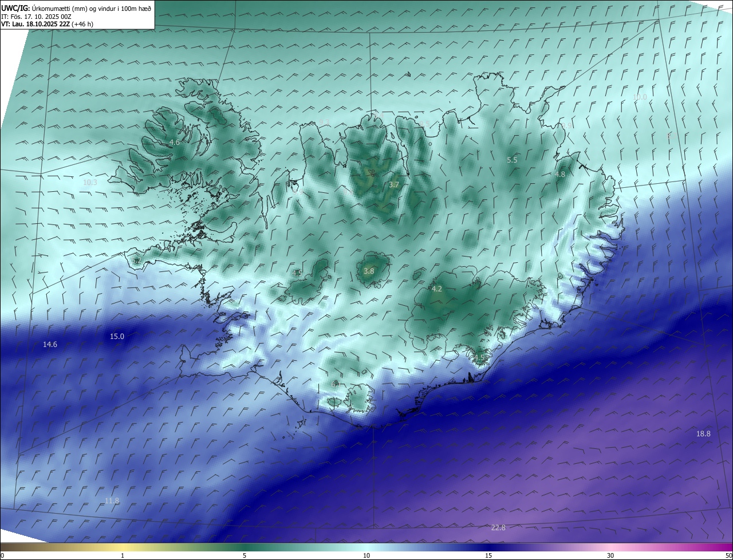This screenshot has height=560, width=733.
Task: Click the 18.8 value at the right edge
Action: 703,433
